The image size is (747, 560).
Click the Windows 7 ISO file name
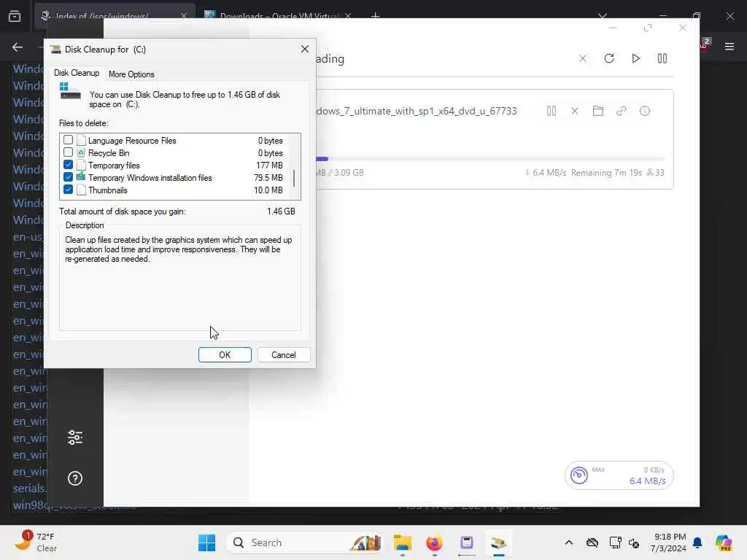417,111
